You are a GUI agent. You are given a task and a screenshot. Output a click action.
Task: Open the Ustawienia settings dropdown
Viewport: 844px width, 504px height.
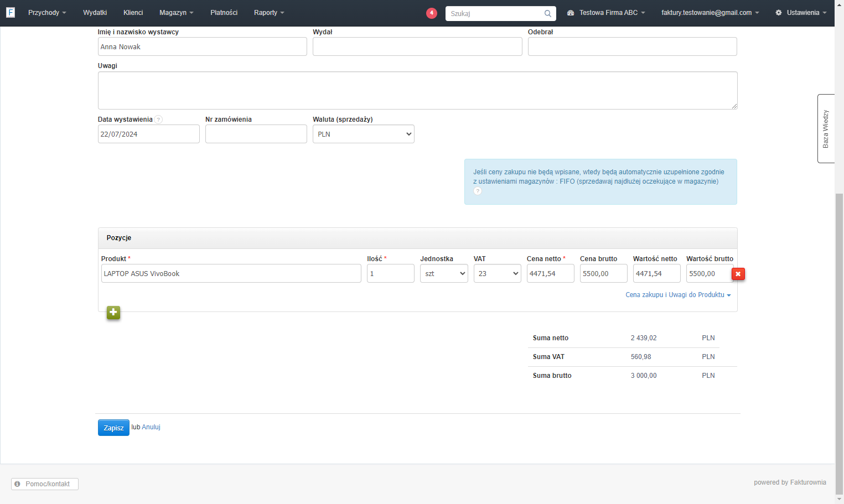(x=801, y=13)
